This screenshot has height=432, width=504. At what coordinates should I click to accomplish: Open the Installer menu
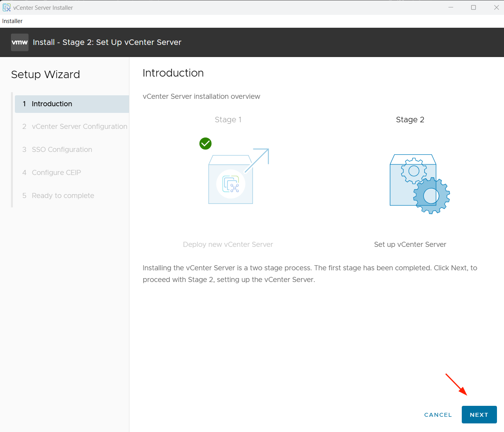13,21
